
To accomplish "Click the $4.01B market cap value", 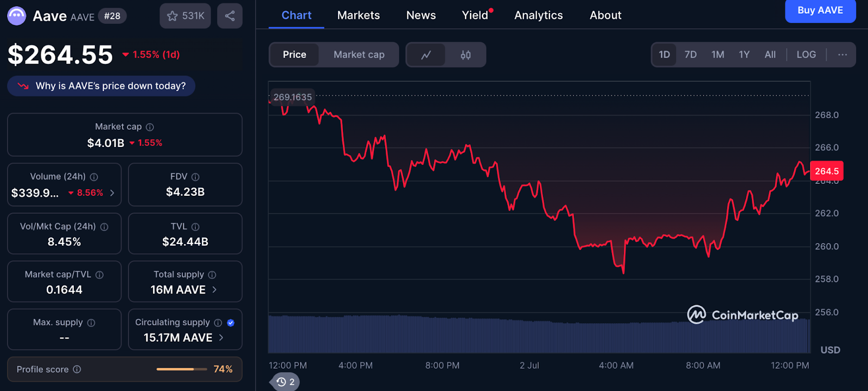I will 106,143.
